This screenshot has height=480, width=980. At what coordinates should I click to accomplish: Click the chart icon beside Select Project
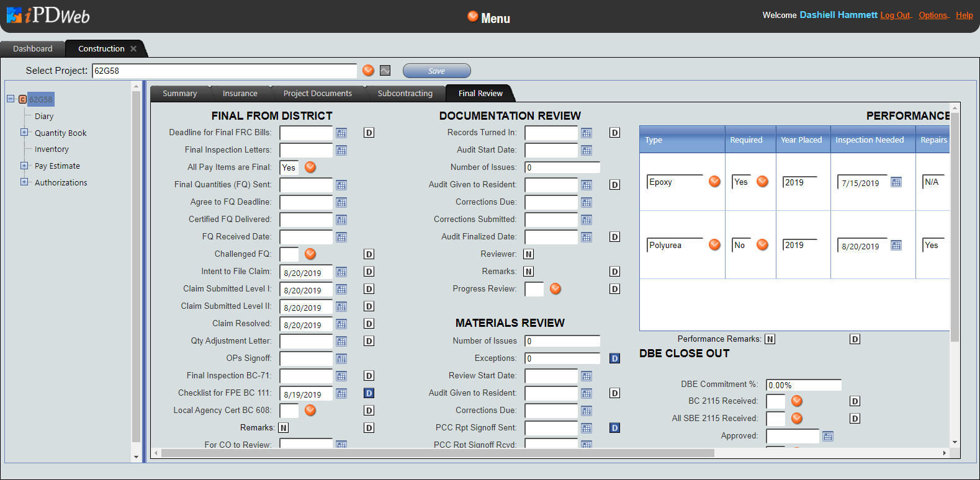[x=385, y=71]
